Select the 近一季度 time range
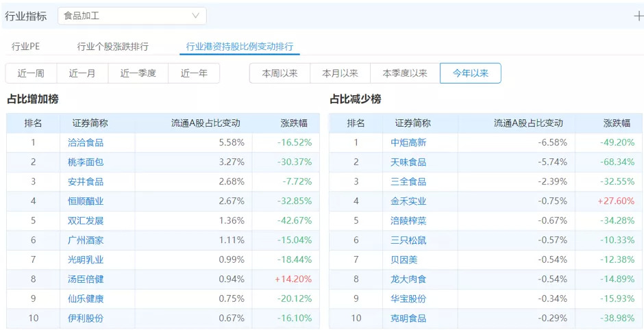 [138, 73]
